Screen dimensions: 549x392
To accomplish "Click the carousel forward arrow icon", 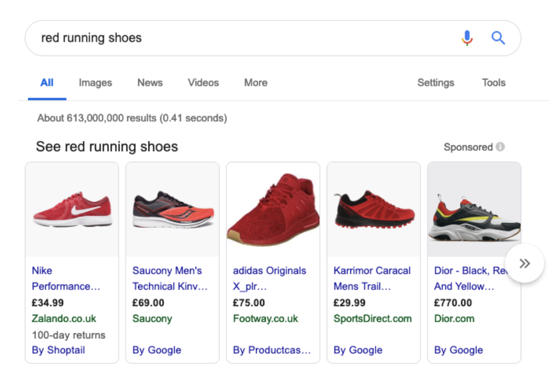I will pos(525,263).
